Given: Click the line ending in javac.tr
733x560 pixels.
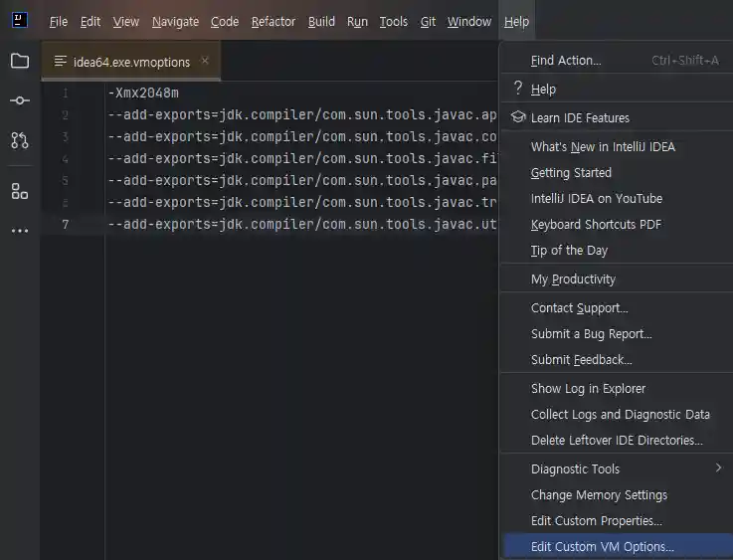Looking at the screenshot, I should [302, 202].
